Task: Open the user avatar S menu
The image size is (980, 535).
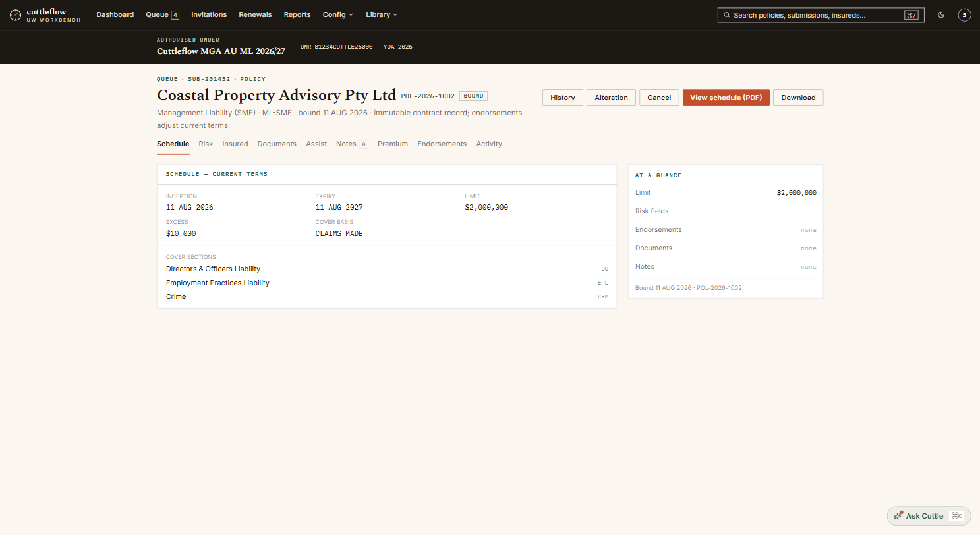Action: click(964, 14)
